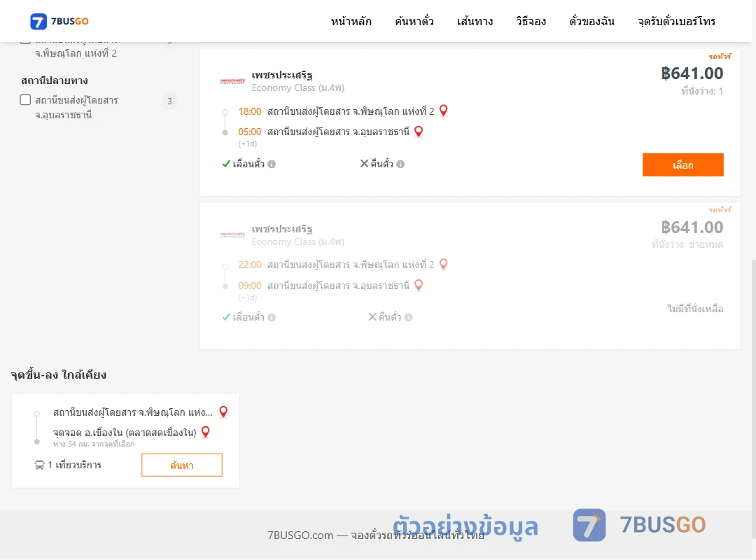756x560 pixels.
Task: Click the ที่นั่งว่าง: 1 seat availability text
Action: pyautogui.click(x=702, y=91)
